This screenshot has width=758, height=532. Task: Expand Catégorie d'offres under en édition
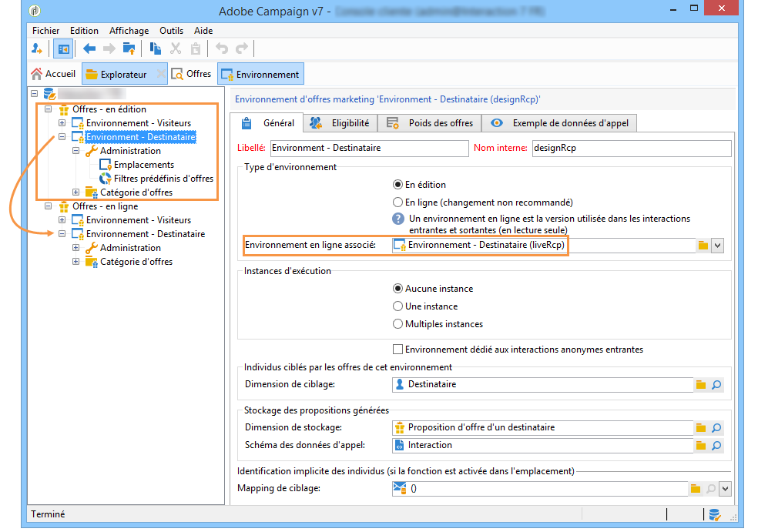(76, 192)
